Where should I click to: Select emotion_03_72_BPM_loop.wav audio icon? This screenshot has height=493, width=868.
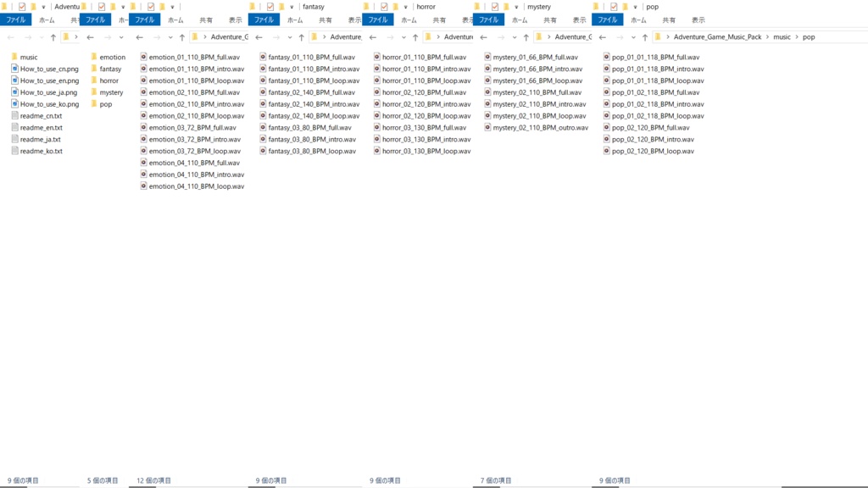[x=143, y=151]
